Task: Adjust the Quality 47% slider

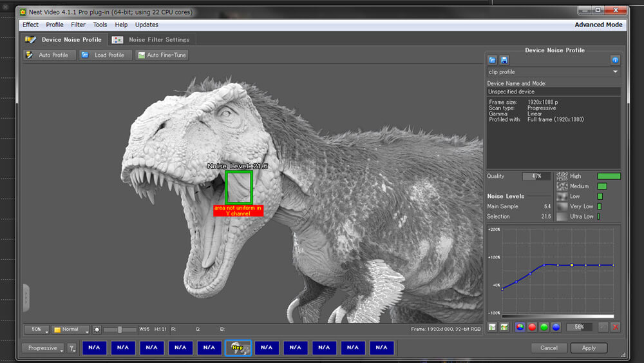Action: (x=536, y=176)
